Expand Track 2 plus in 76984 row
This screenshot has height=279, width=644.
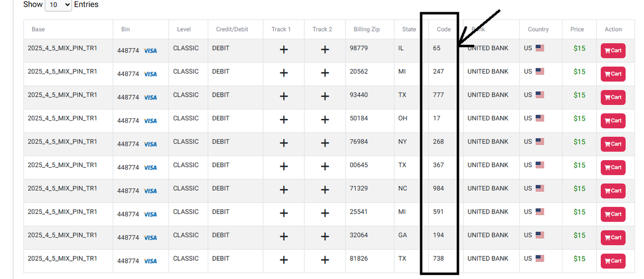coord(325,143)
